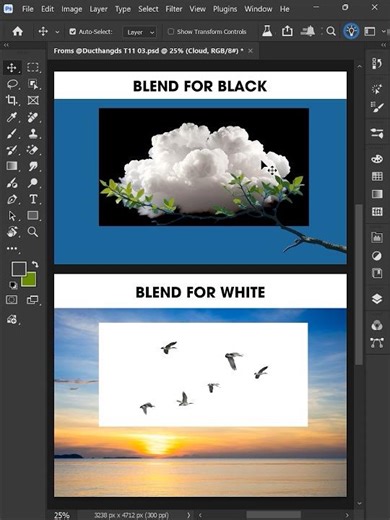The height and width of the screenshot is (520, 390).
Task: Expand the status bar info arrow
Action: pyautogui.click(x=189, y=515)
